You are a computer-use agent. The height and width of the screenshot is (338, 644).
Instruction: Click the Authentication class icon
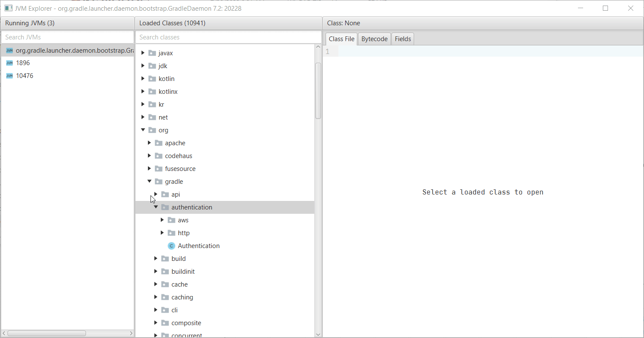(x=172, y=246)
